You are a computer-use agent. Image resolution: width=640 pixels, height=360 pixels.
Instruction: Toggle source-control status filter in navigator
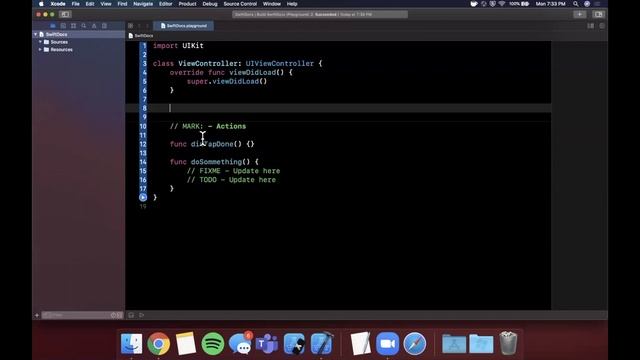[120, 315]
